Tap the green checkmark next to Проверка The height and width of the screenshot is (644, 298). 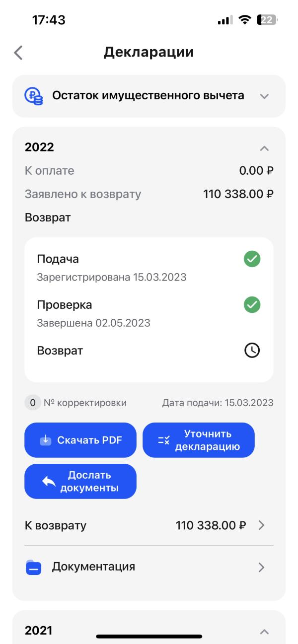pos(252,305)
